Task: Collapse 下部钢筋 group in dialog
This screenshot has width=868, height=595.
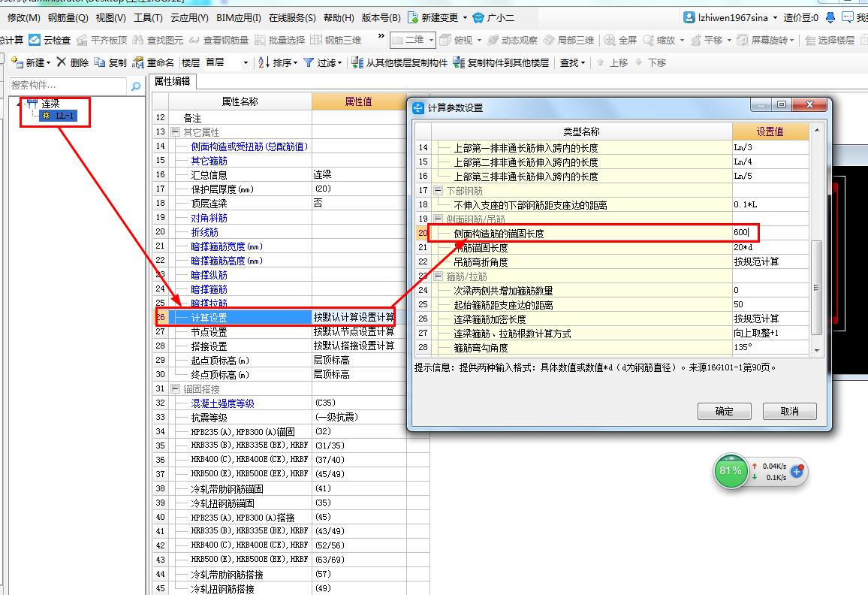Action: (439, 191)
